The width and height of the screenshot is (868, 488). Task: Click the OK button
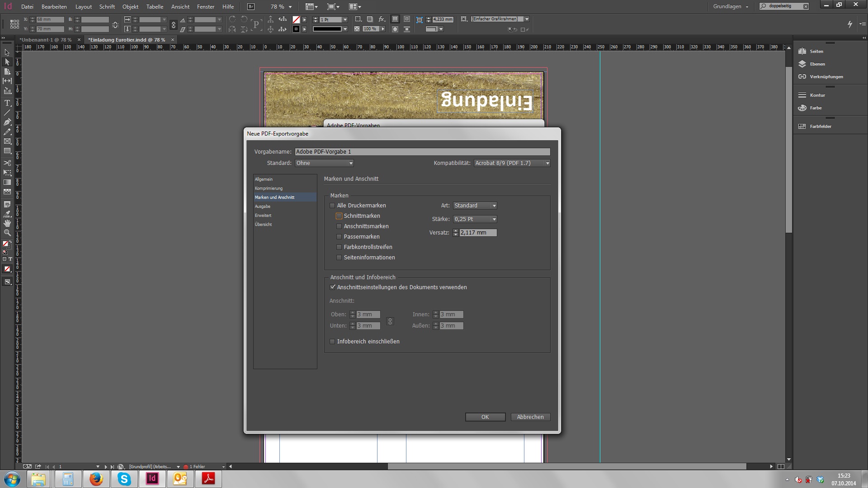click(x=485, y=417)
